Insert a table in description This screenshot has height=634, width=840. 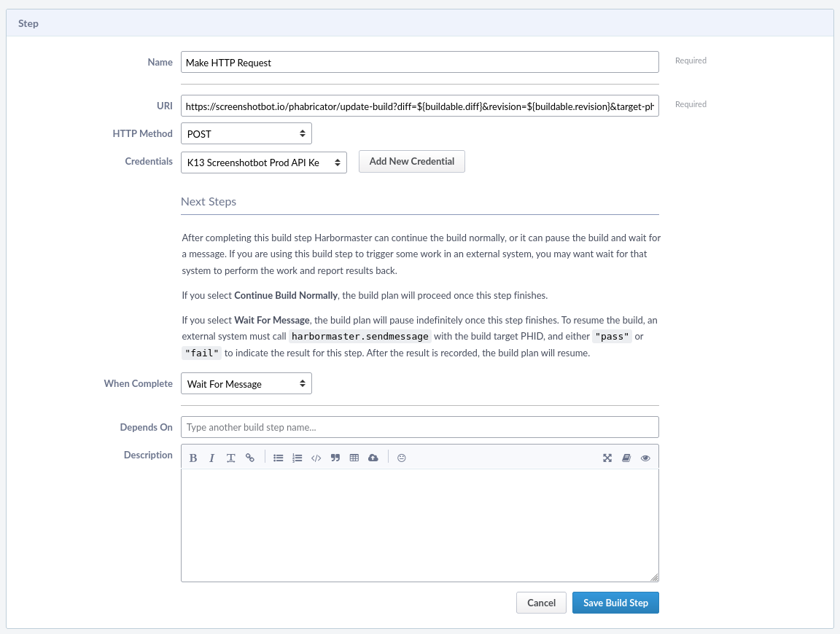coord(354,458)
